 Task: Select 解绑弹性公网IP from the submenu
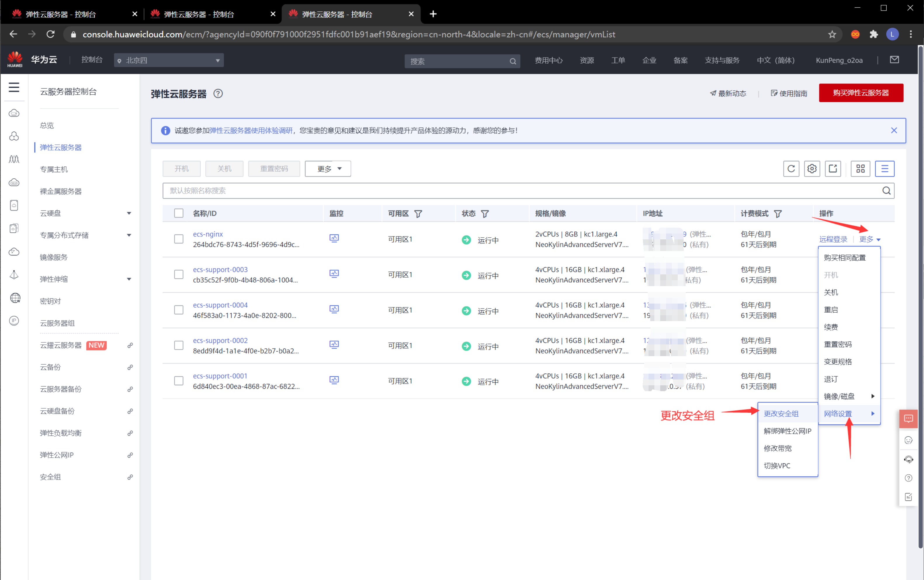point(787,431)
